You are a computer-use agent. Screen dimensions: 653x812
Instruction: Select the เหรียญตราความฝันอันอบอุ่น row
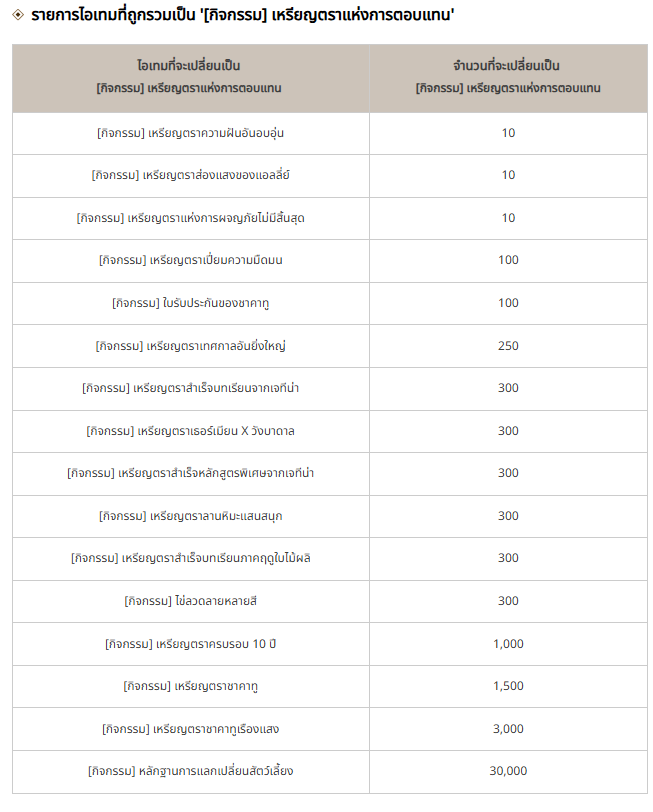(330, 134)
